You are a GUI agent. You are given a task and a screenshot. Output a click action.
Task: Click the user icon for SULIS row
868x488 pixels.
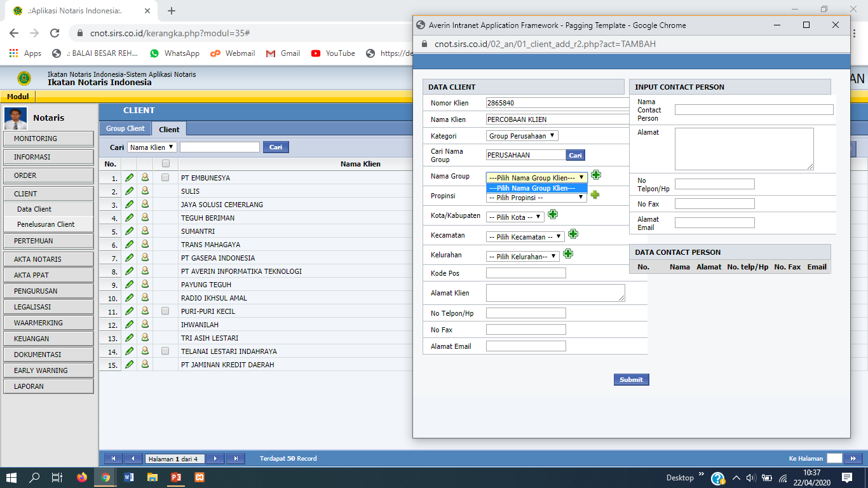[x=145, y=191]
